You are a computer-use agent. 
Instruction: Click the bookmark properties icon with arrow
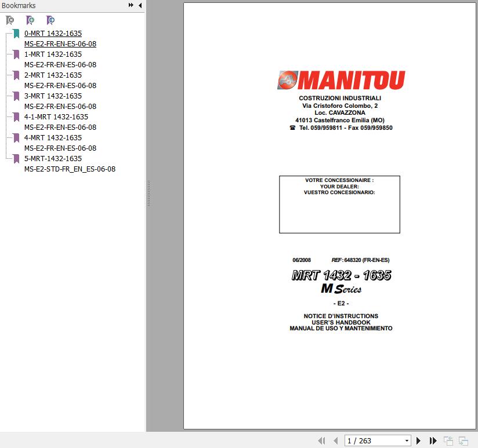point(50,20)
